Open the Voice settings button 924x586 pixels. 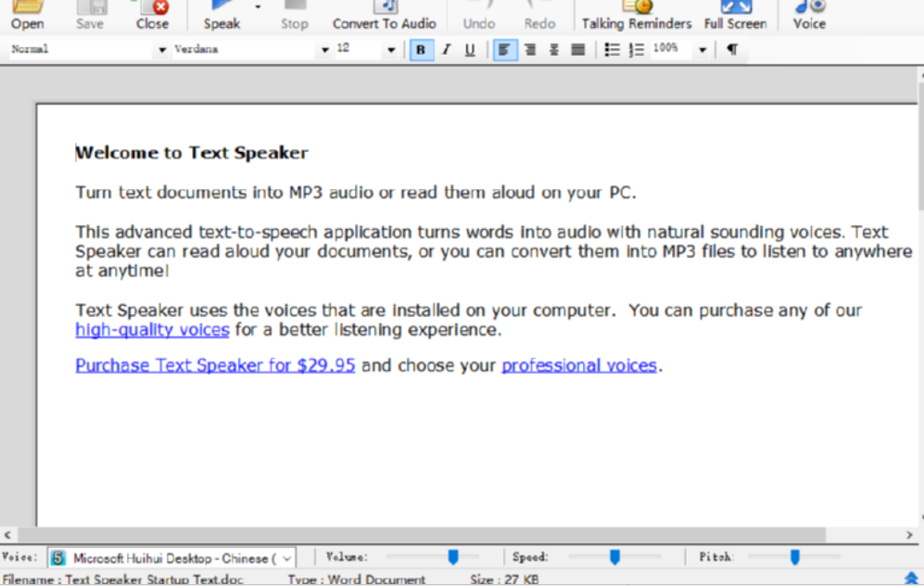pyautogui.click(x=809, y=16)
